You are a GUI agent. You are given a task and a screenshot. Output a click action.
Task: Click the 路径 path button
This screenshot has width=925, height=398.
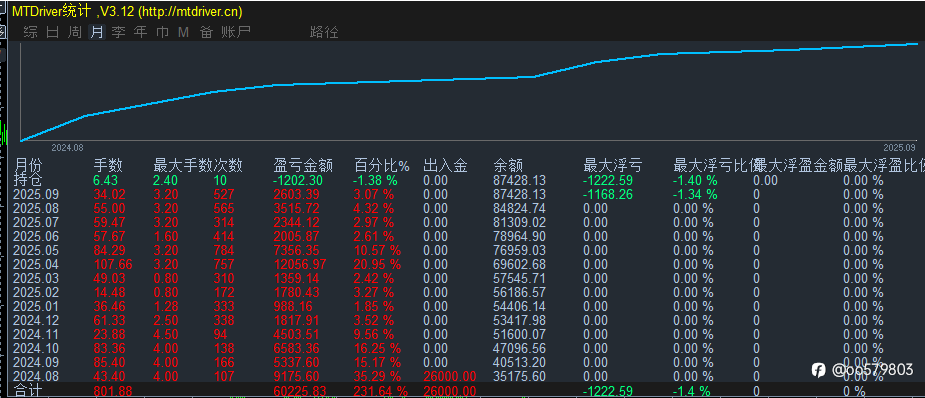point(324,32)
